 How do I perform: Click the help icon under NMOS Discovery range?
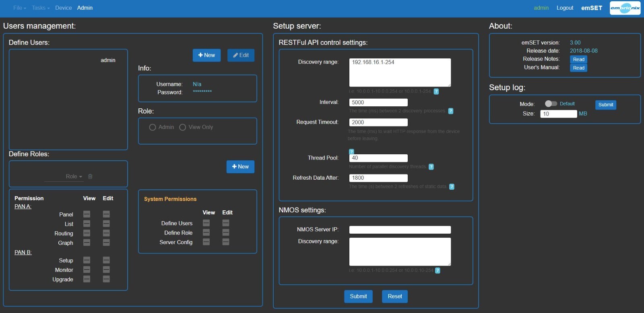click(x=438, y=270)
